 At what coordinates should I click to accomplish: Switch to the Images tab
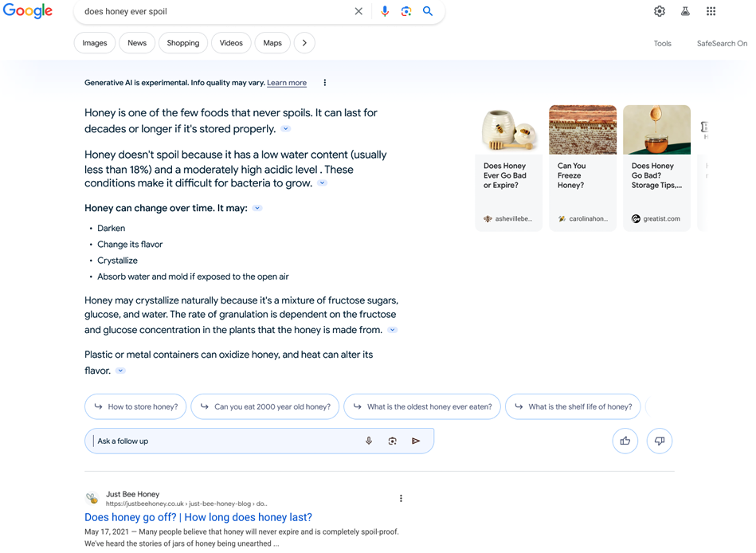coord(94,42)
